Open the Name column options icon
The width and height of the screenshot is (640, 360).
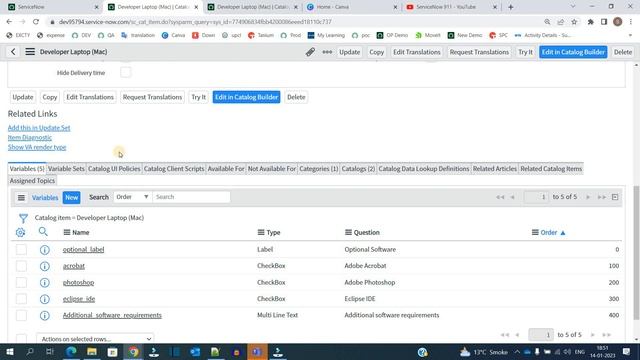pyautogui.click(x=67, y=232)
